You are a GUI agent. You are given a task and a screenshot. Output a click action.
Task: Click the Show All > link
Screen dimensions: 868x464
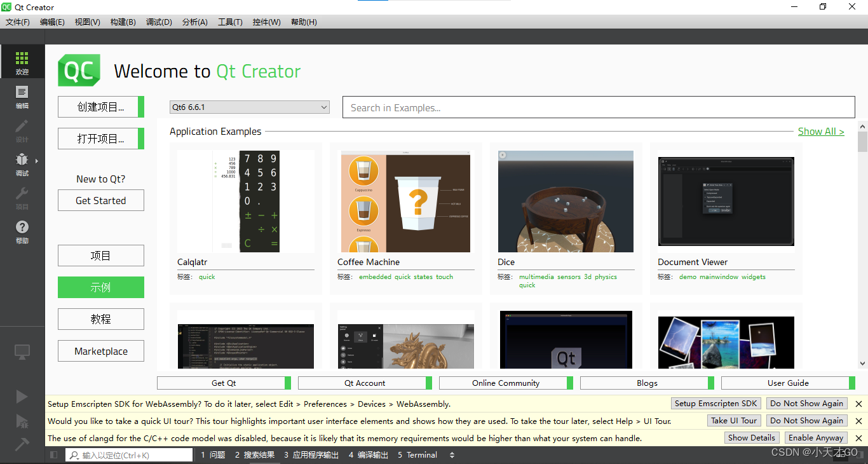(821, 132)
